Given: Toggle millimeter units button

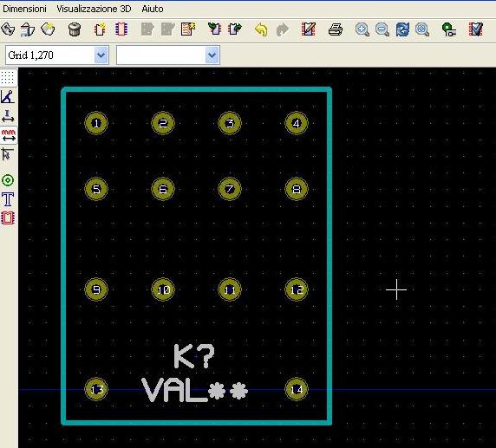Looking at the screenshot, I should (9, 135).
